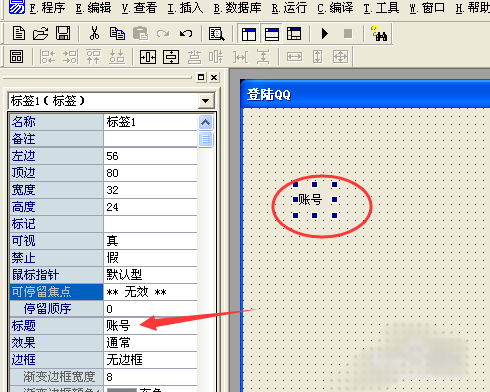Click the 登陆QQ form title bar
Viewport: 490px width, 392px height.
pyautogui.click(x=365, y=94)
